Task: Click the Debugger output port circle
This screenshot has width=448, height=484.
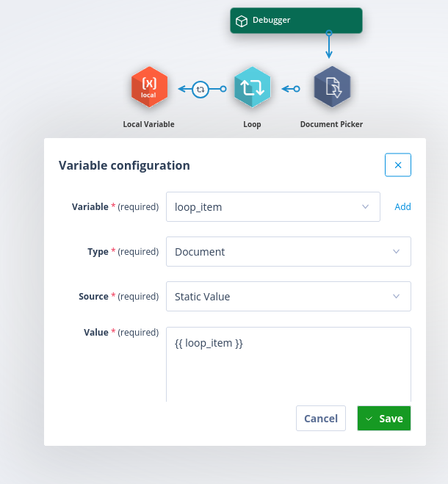Action: coord(329,33)
